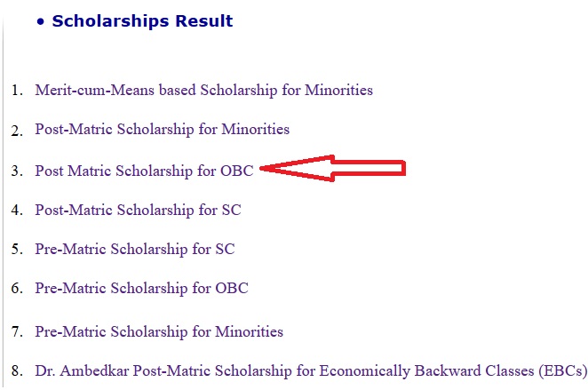Open Post-Matric Scholarship for SC result
Screen dimensions: 588x390
[138, 210]
